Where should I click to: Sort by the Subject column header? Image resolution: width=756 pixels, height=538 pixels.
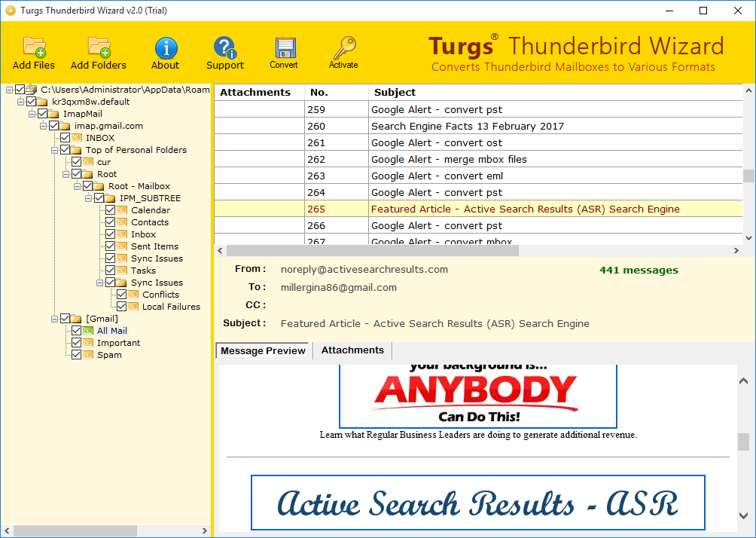556,93
